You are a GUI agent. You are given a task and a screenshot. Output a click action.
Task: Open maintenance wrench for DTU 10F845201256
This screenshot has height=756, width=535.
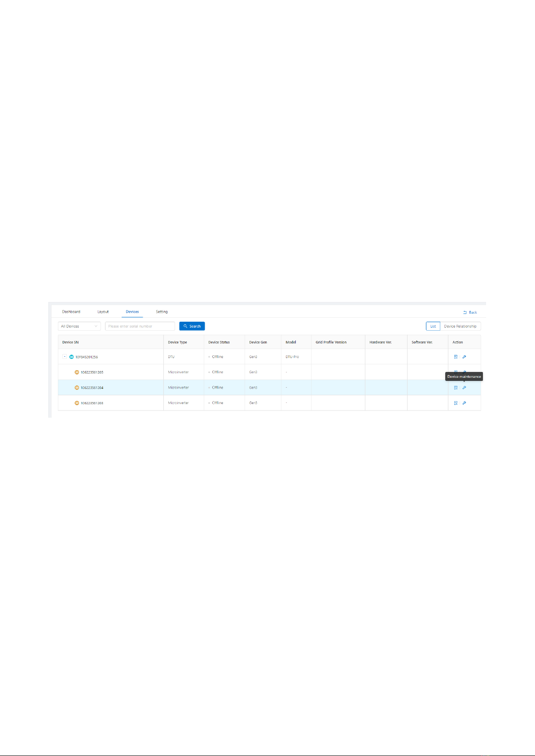tap(464, 357)
